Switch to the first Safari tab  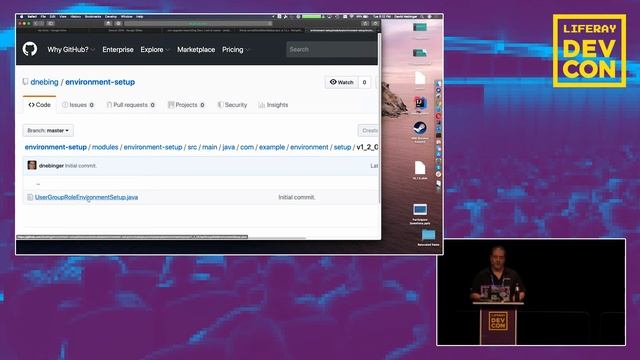coord(52,30)
